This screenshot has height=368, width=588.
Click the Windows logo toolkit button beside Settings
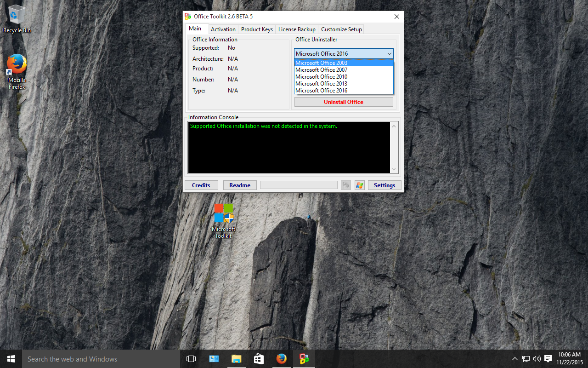click(x=359, y=185)
